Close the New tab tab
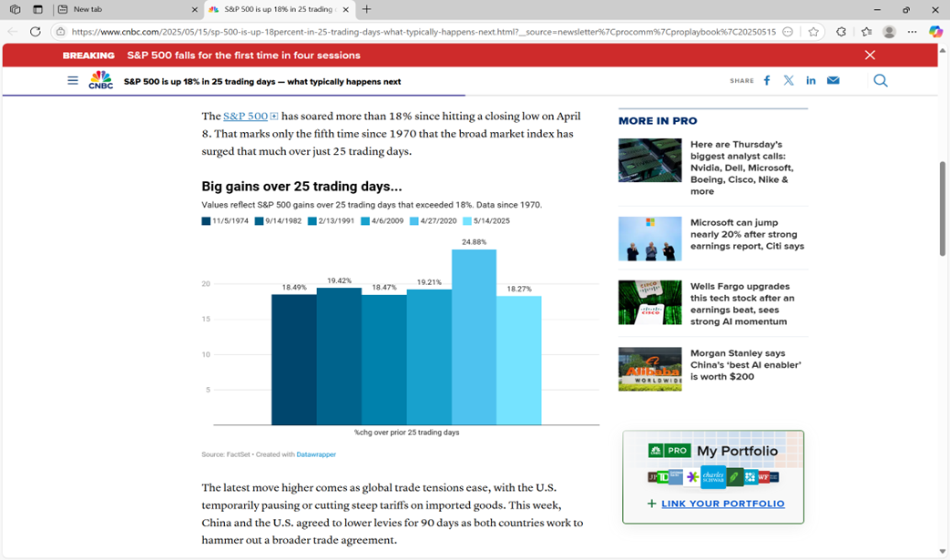This screenshot has height=560, width=950. (x=195, y=10)
